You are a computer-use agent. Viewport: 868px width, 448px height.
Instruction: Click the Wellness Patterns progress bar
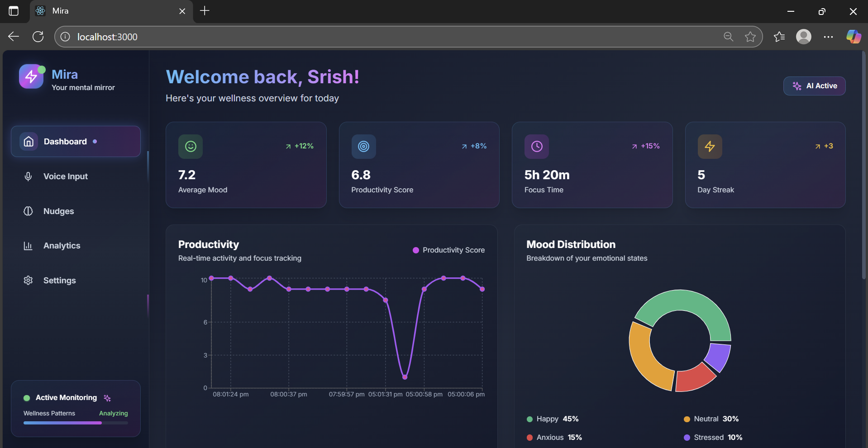(x=75, y=423)
